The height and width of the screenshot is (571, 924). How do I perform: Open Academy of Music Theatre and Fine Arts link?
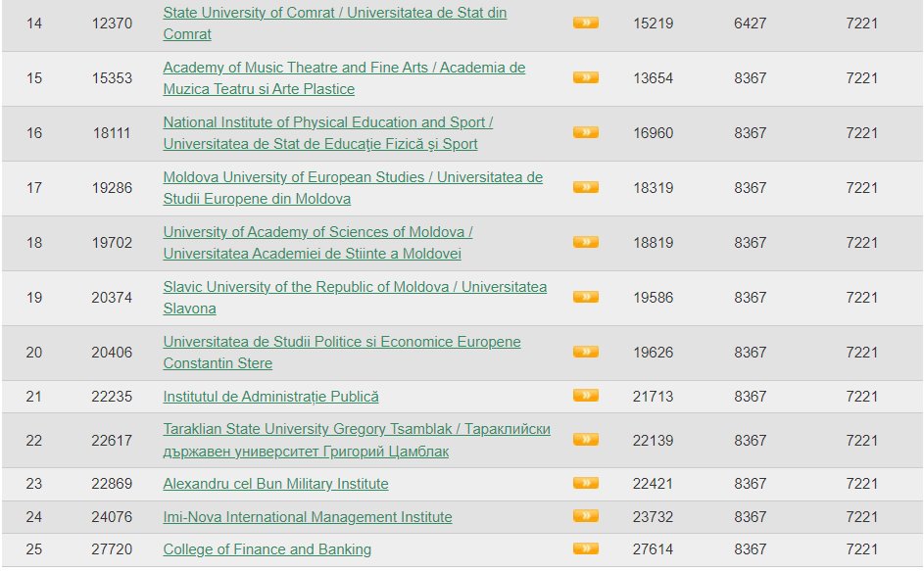(x=344, y=77)
